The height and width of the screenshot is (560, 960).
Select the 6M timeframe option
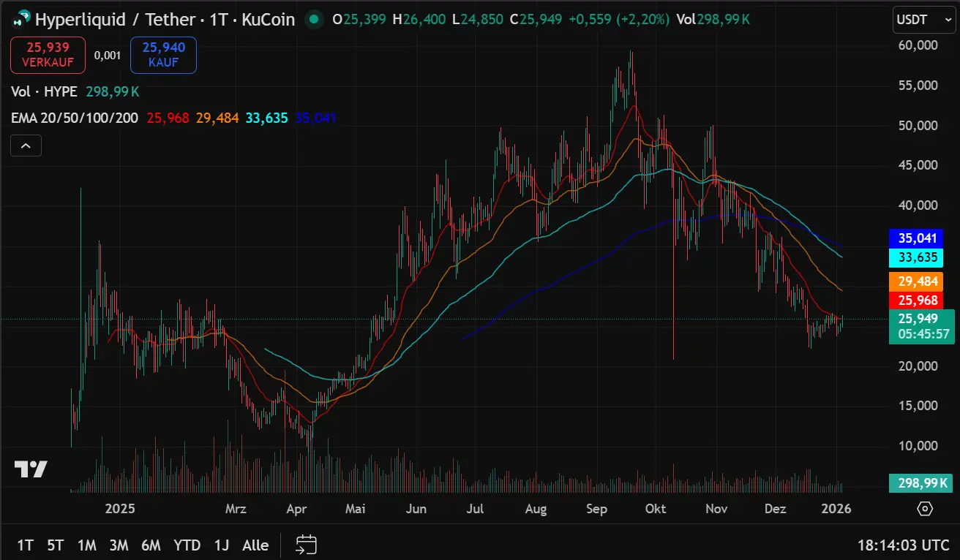click(151, 545)
